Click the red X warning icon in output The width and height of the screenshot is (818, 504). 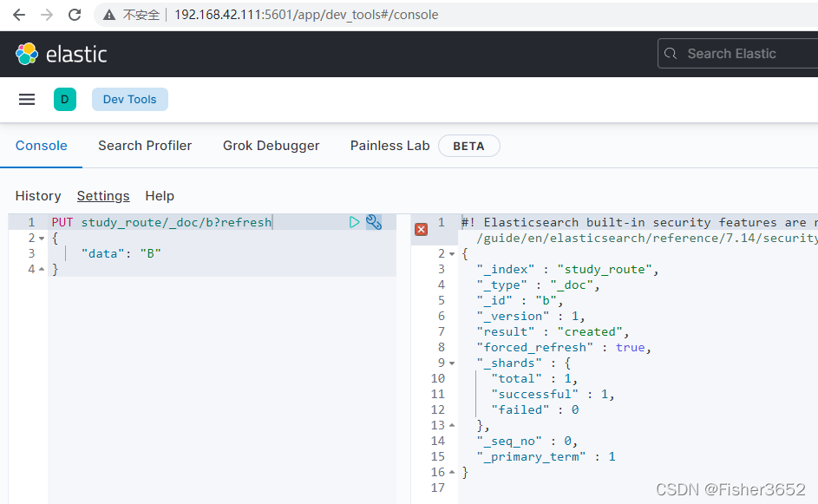tap(421, 229)
